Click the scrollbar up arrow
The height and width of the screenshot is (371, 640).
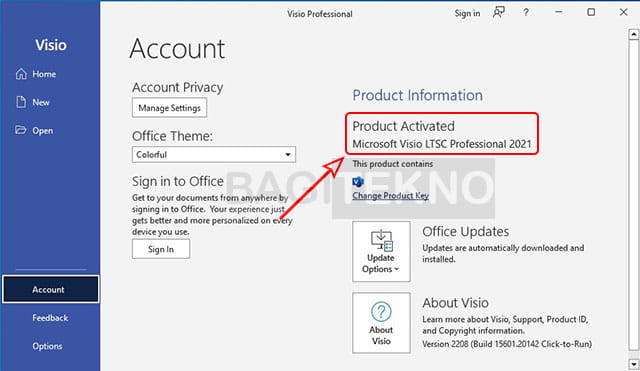(633, 34)
